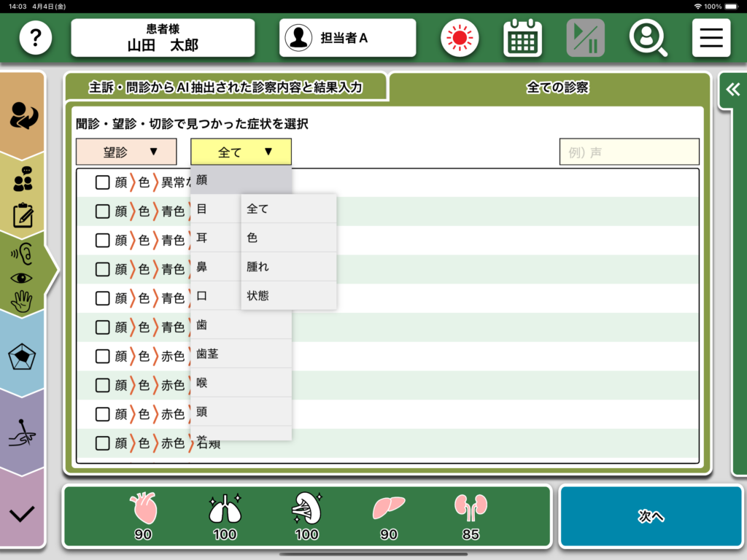Click the red sun icon
The image size is (747, 560).
point(460,38)
